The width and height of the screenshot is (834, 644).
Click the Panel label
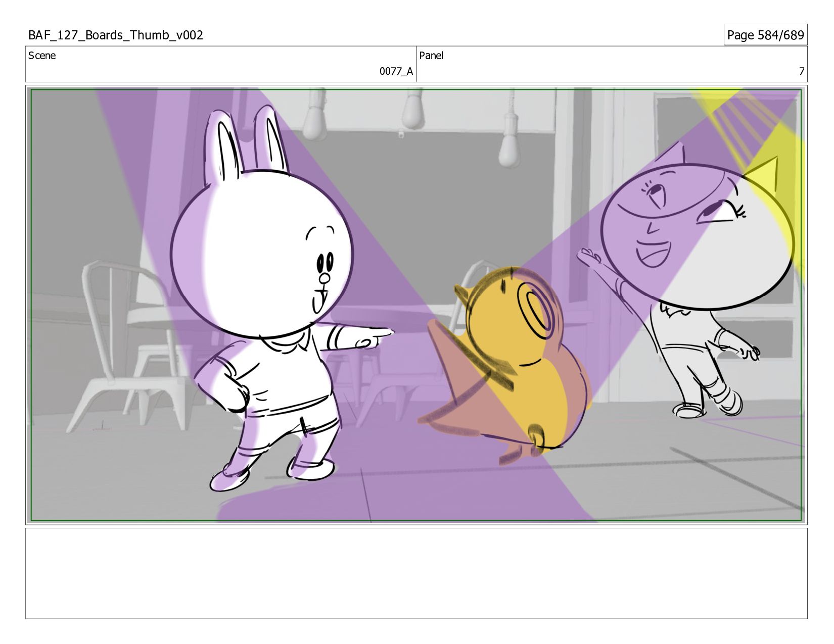tap(431, 56)
